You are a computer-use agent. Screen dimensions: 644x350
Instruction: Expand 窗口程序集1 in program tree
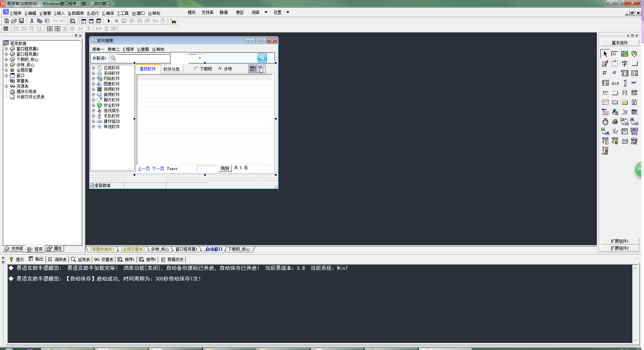point(6,49)
